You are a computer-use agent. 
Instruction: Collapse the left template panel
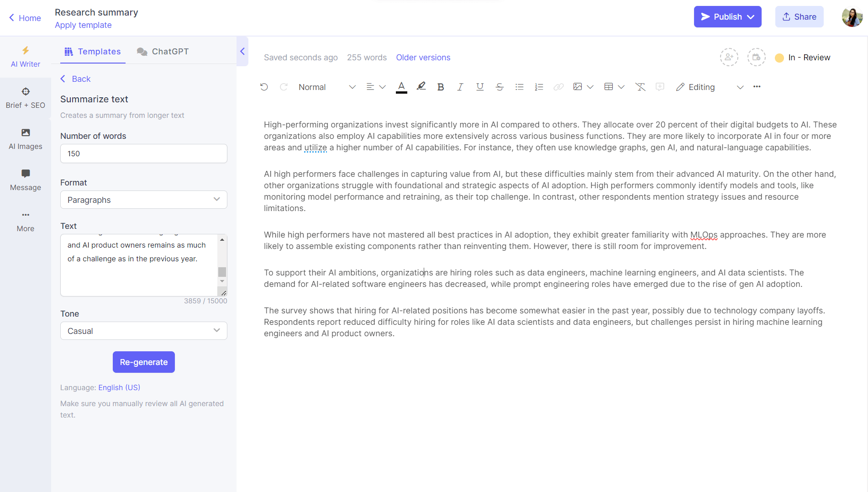242,51
